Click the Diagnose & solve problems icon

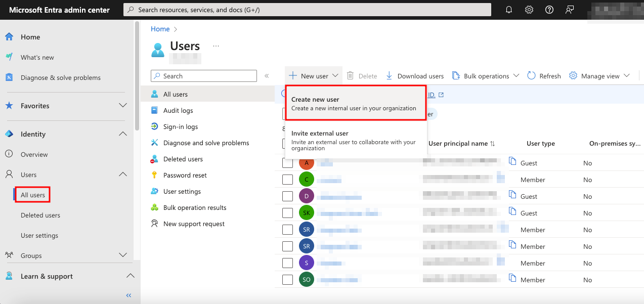point(9,77)
